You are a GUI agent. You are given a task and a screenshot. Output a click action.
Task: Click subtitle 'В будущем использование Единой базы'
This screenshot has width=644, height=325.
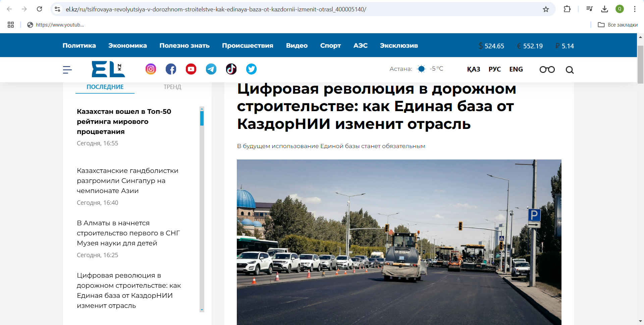click(331, 146)
